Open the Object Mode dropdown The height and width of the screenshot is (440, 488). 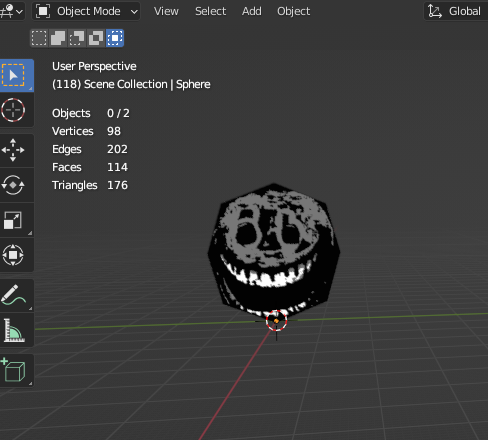[x=86, y=11]
